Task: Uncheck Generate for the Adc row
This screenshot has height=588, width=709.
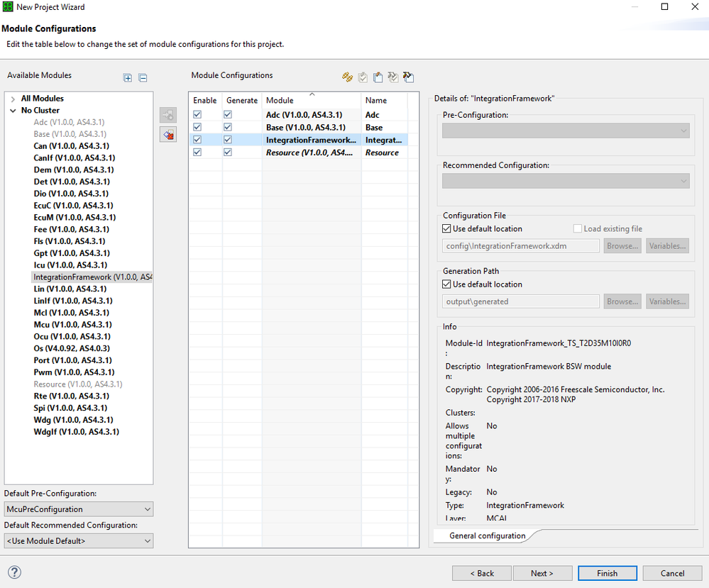Action: tap(227, 115)
